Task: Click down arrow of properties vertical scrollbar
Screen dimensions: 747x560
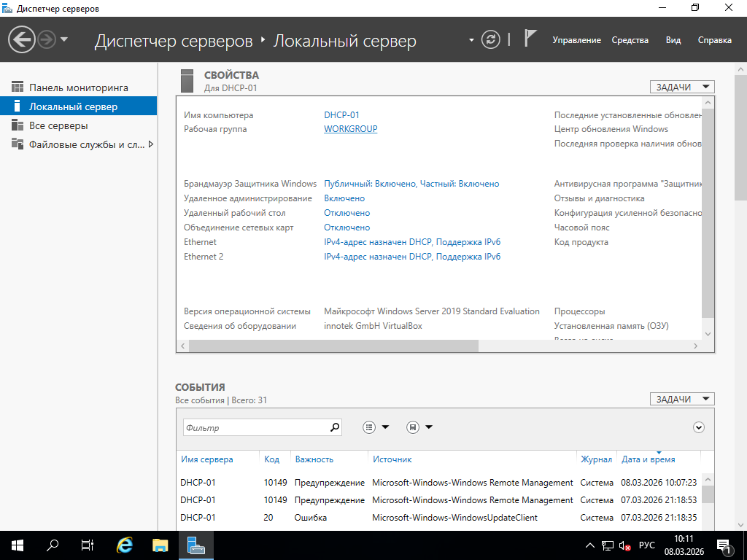Action: coord(708,334)
